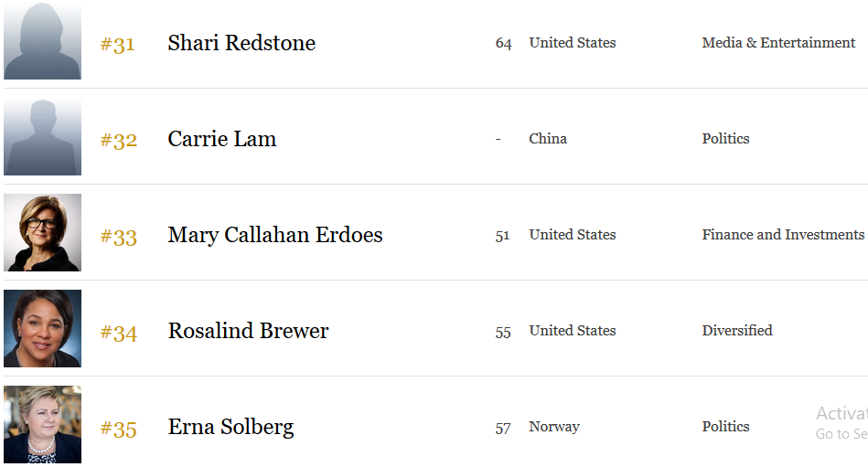Click Norway country in Erna Solberg row
868x467 pixels.
click(x=554, y=427)
